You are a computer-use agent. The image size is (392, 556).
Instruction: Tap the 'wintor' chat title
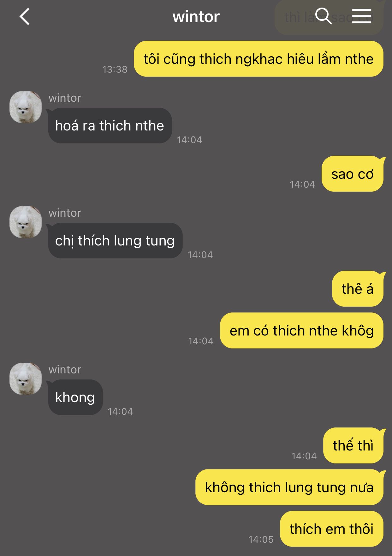[x=196, y=16]
